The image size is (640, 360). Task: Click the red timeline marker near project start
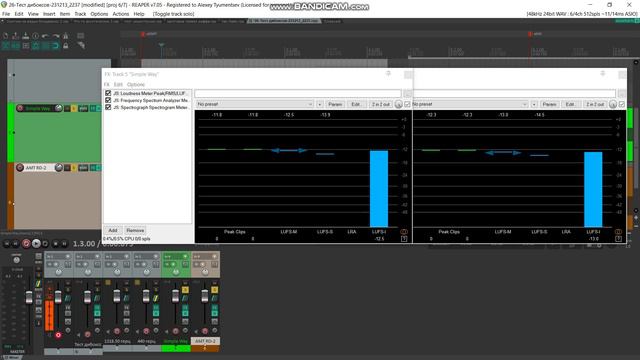(x=143, y=34)
